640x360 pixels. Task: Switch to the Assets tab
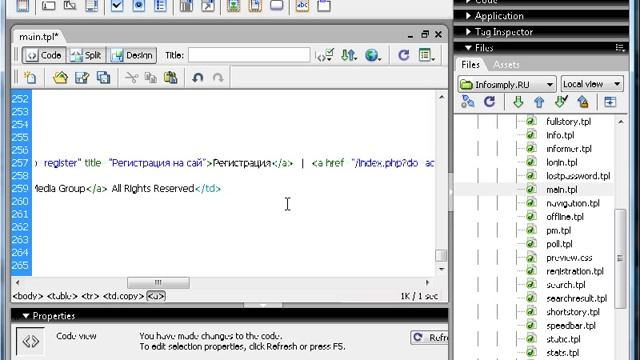coord(506,64)
